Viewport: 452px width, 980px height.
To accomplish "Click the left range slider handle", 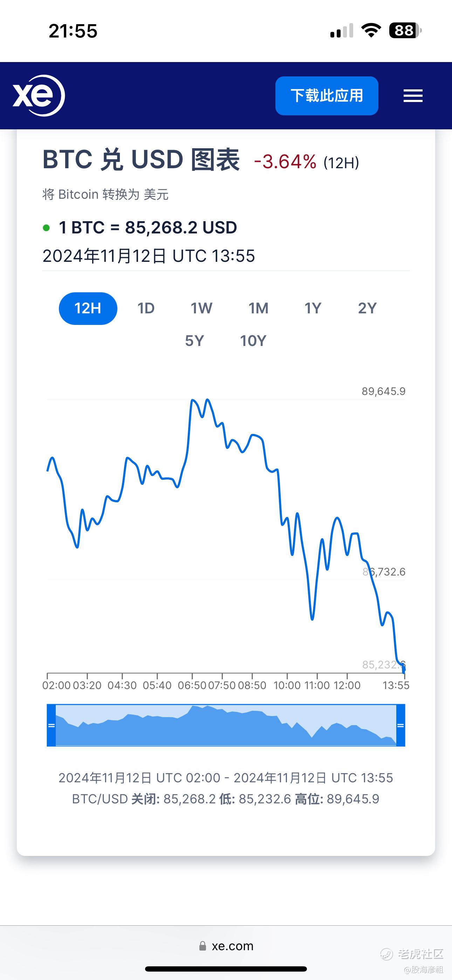I will [x=52, y=725].
